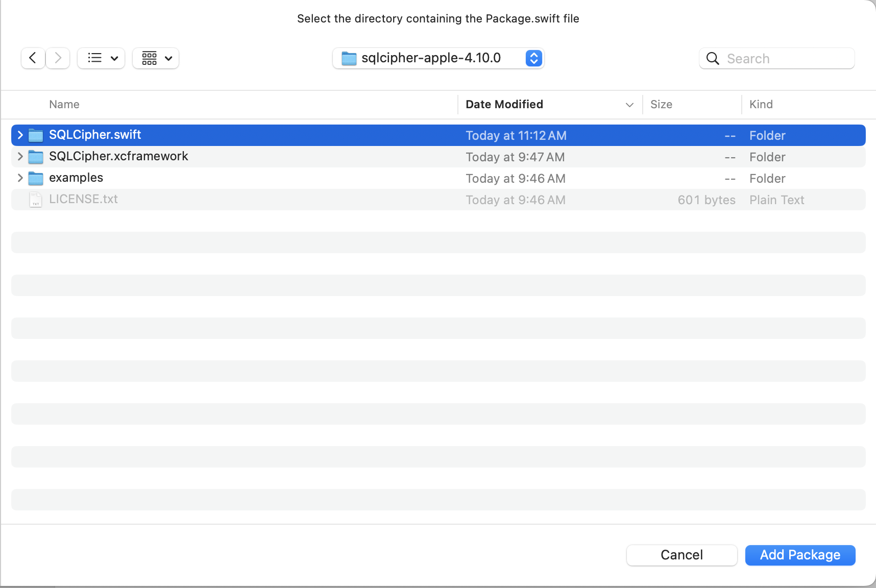Select the SQLCipher.swift folder icon
The height and width of the screenshot is (588, 876).
coord(36,135)
